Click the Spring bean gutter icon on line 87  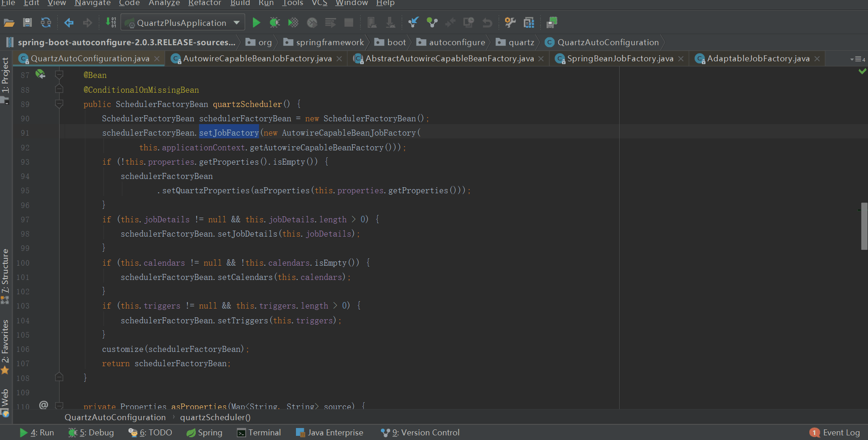tap(40, 74)
